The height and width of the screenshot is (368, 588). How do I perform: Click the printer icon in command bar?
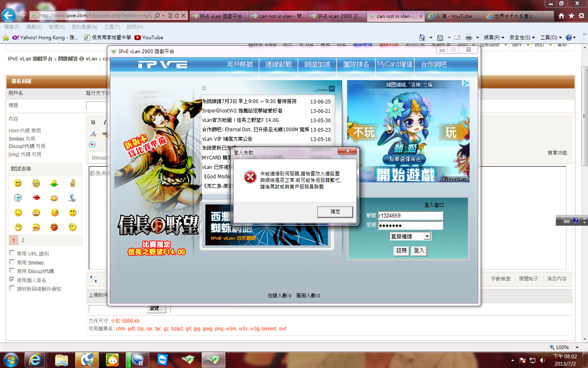pos(469,38)
